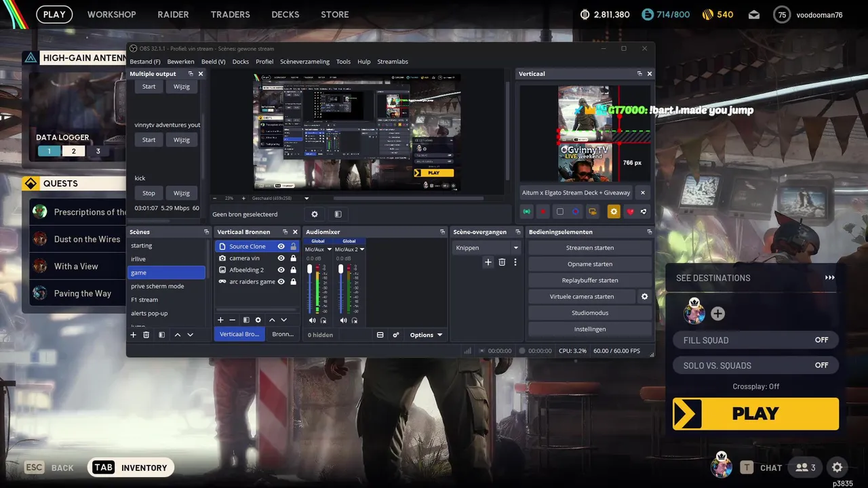
Task: Open the WORKSHOP tab in the game
Action: click(x=111, y=14)
